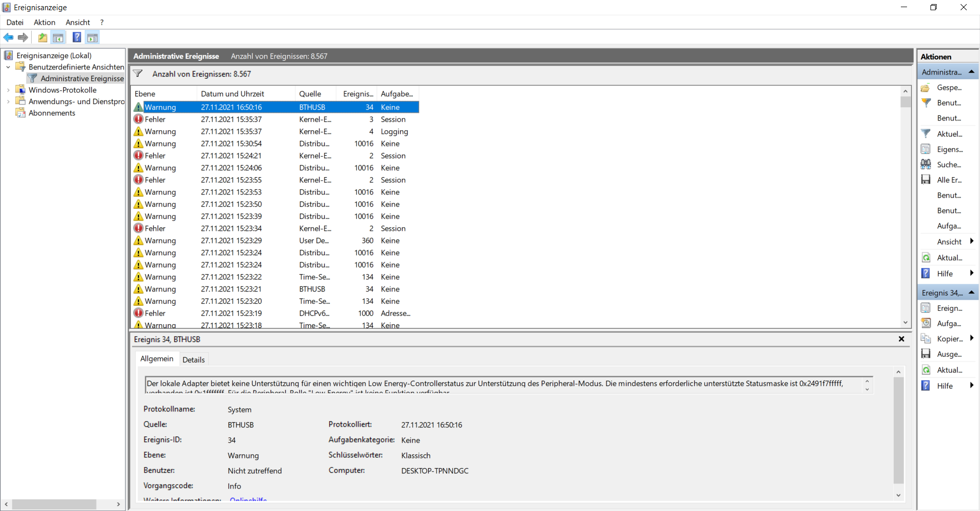Viewport: 980px width, 511px height.
Task: Click the binoculars Suche... action
Action: (x=925, y=164)
